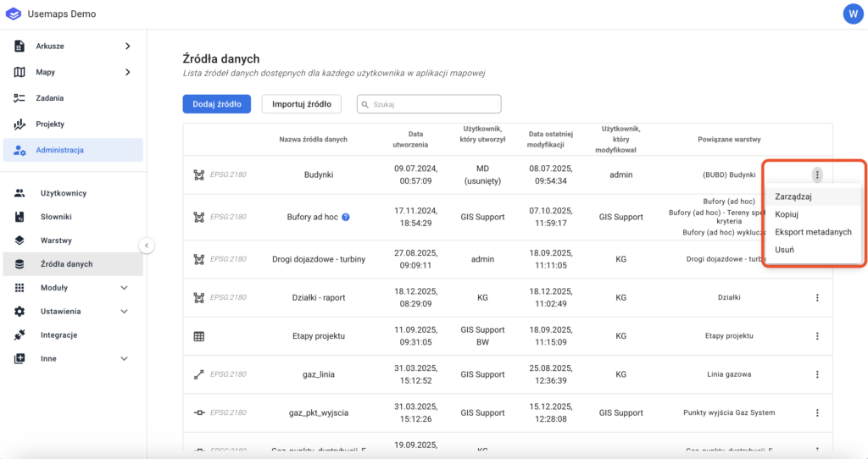
Task: Collapse the sidebar with the arrow handle
Action: [147, 246]
